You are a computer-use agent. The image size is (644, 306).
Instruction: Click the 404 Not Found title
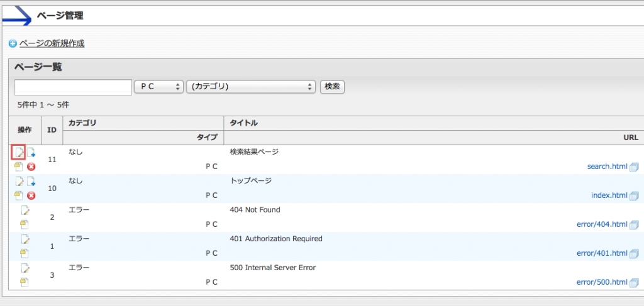click(255, 210)
